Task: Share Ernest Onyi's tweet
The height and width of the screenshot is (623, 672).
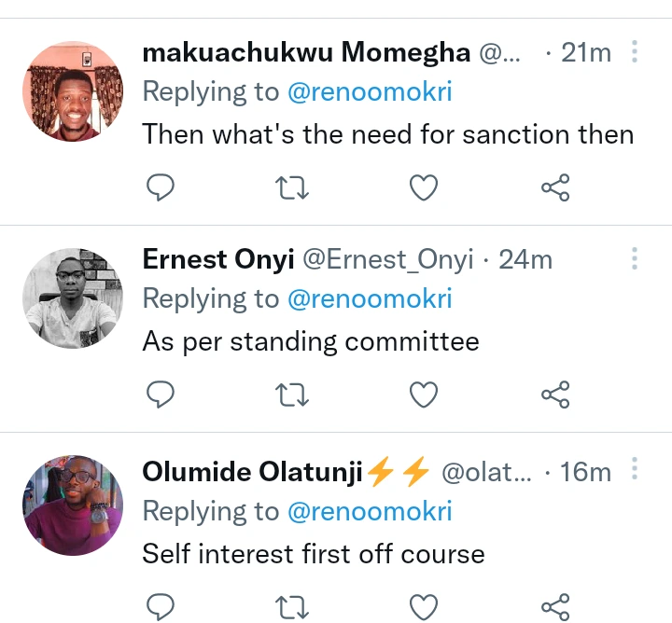Action: click(555, 395)
